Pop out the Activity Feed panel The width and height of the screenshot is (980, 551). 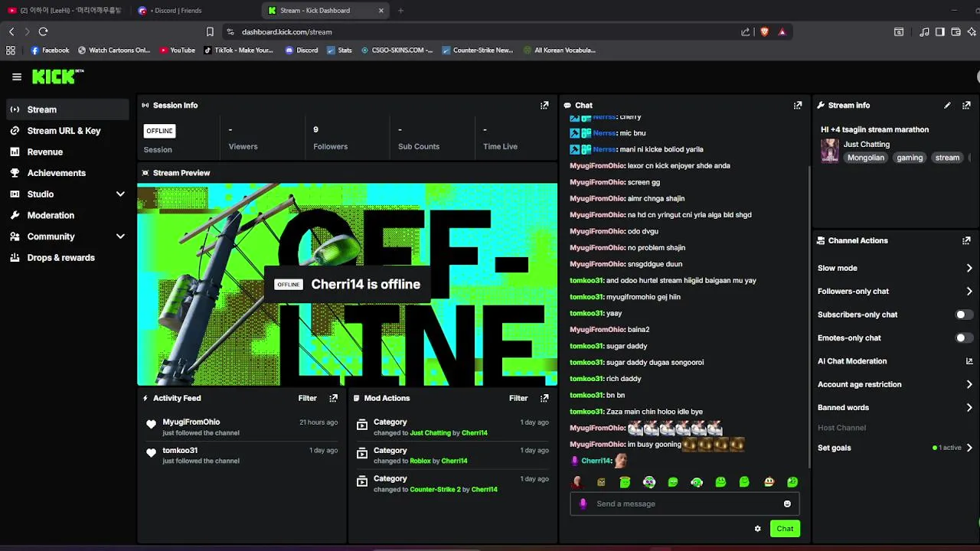(333, 398)
